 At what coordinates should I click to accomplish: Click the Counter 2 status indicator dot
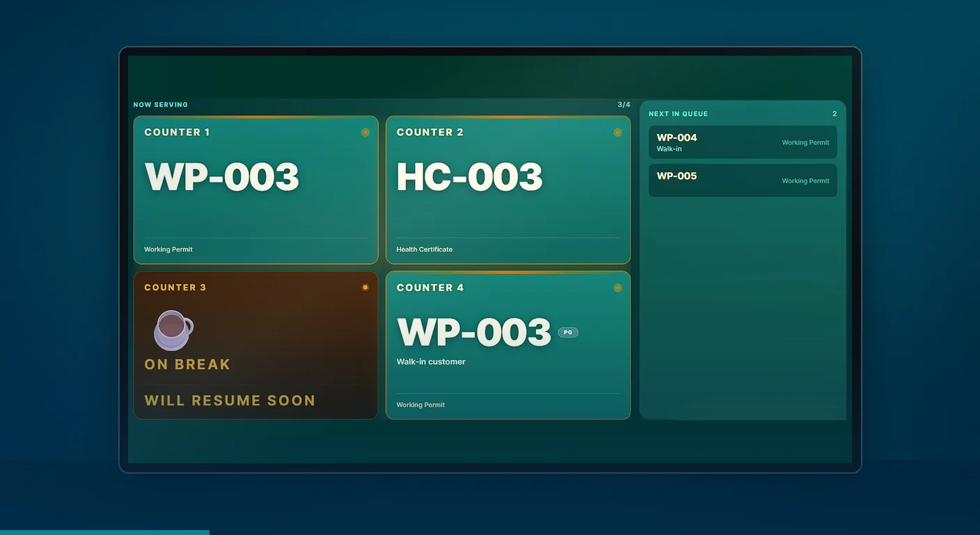[x=617, y=132]
